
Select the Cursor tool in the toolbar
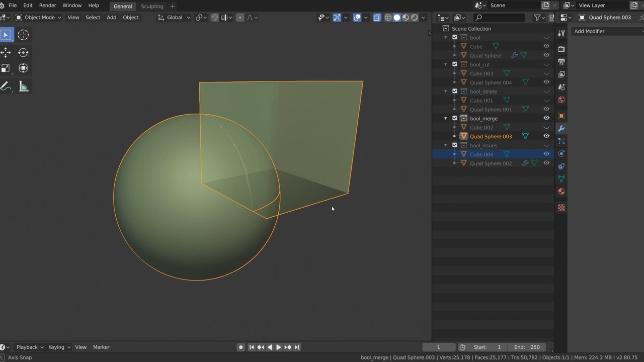pos(23,35)
